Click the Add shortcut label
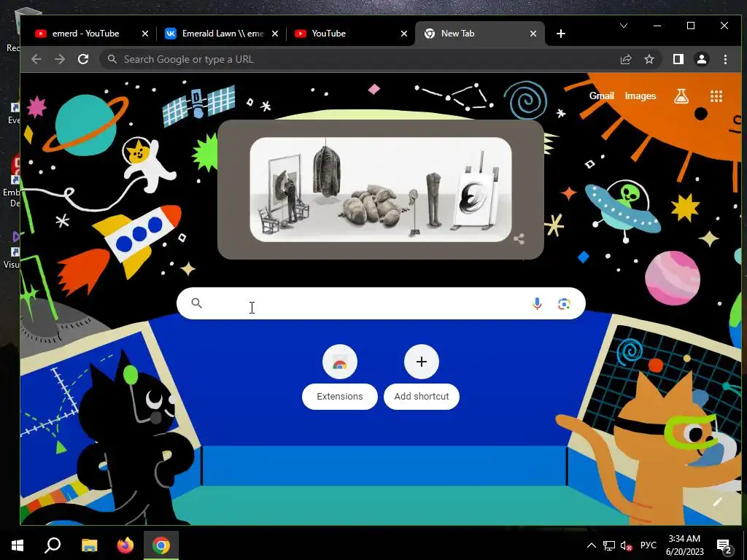 (x=422, y=396)
